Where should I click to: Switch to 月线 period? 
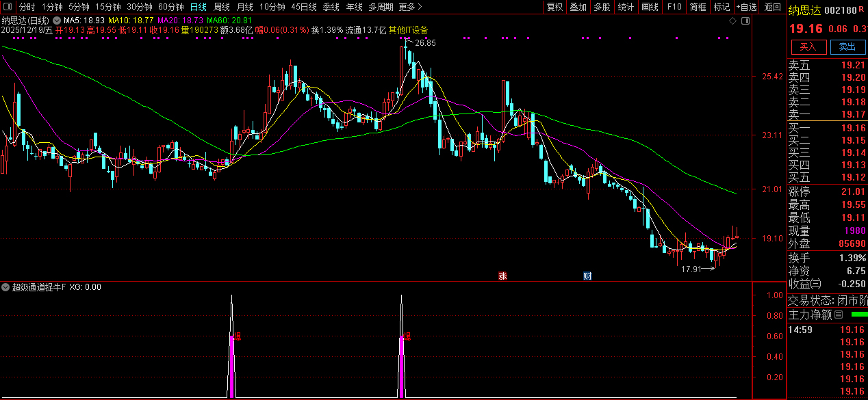coord(245,7)
